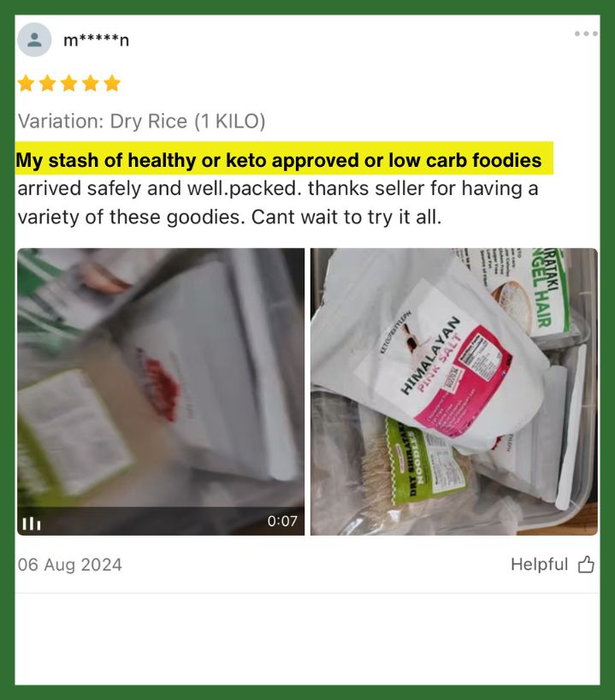Click the Variation: Dry Rice (1 KILO) text
The height and width of the screenshot is (700, 615).
coord(141,122)
